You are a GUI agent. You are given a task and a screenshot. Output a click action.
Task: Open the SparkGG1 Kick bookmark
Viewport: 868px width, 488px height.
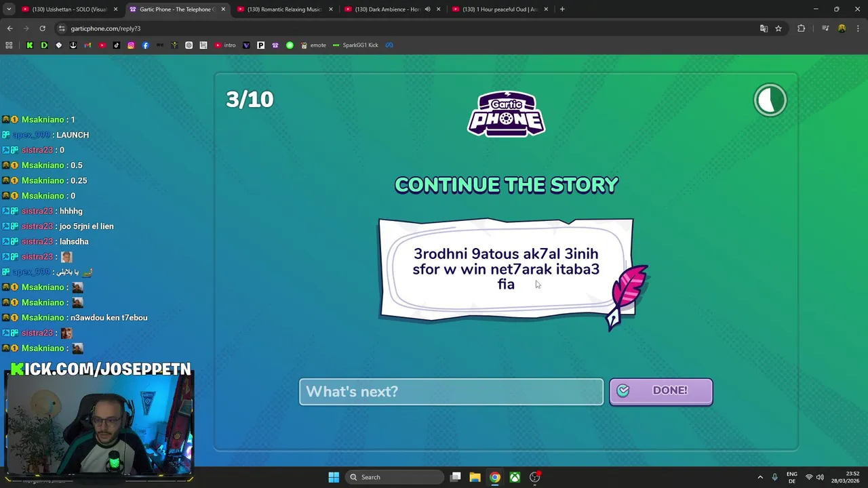coord(355,45)
